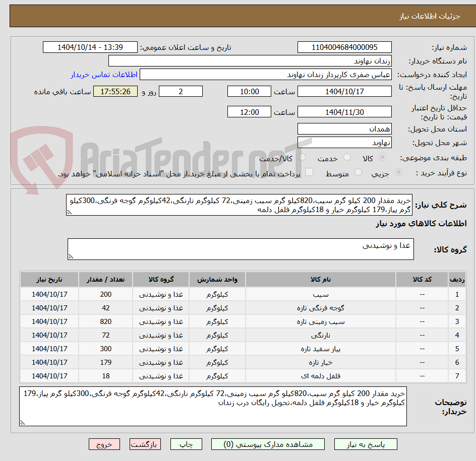Click quantity 820 in the potato row

pyautogui.click(x=106, y=322)
